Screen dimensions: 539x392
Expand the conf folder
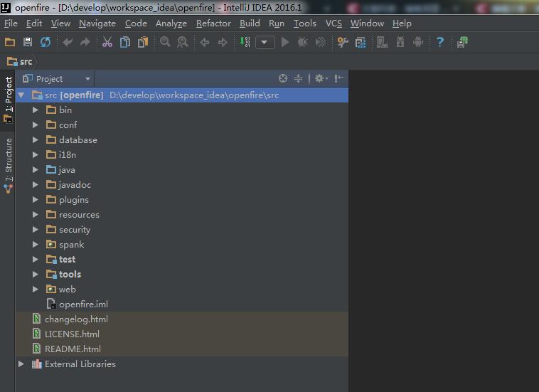coord(36,125)
